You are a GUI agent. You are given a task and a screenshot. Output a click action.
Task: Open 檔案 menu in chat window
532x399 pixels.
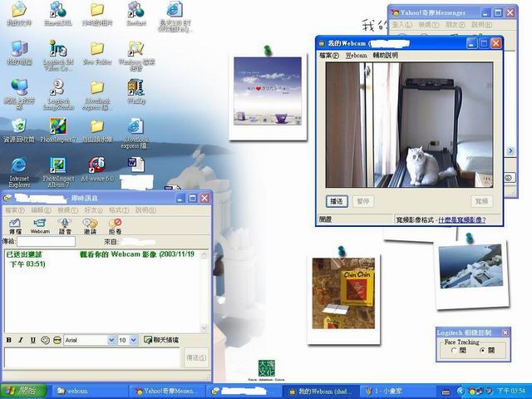click(x=15, y=210)
